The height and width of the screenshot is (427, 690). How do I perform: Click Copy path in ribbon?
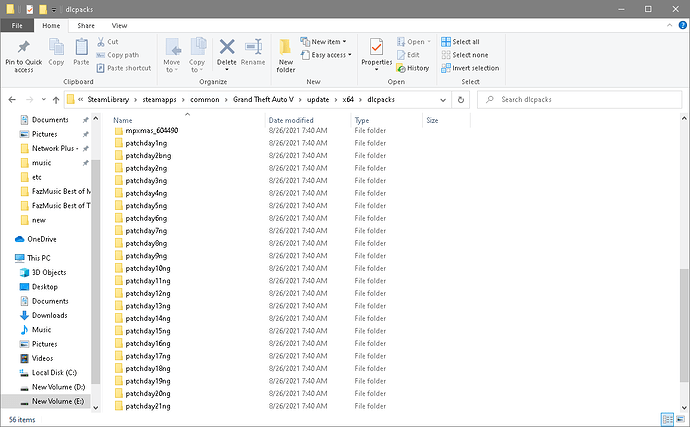coord(117,55)
